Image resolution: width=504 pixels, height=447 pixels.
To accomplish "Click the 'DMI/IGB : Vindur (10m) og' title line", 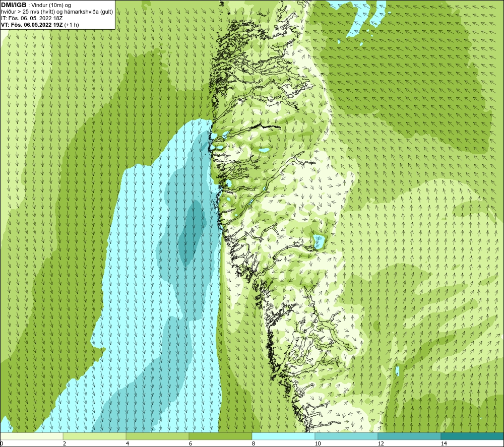I will tap(36, 5).
